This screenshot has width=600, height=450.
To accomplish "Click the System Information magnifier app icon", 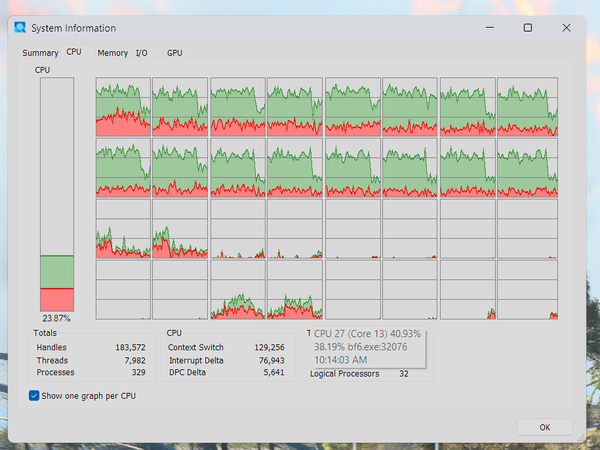I will pos(20,28).
